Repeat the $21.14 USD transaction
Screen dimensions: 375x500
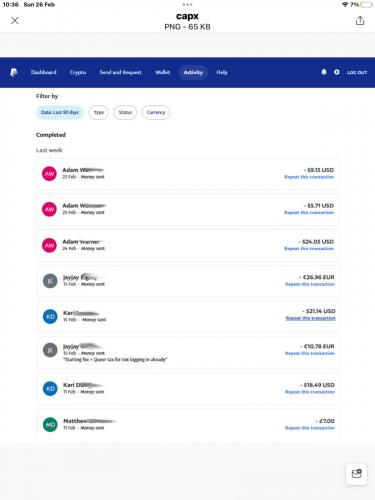311,318
